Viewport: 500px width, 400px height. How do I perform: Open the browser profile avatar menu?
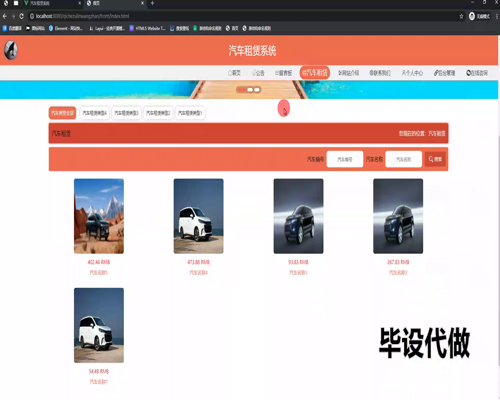click(472, 16)
